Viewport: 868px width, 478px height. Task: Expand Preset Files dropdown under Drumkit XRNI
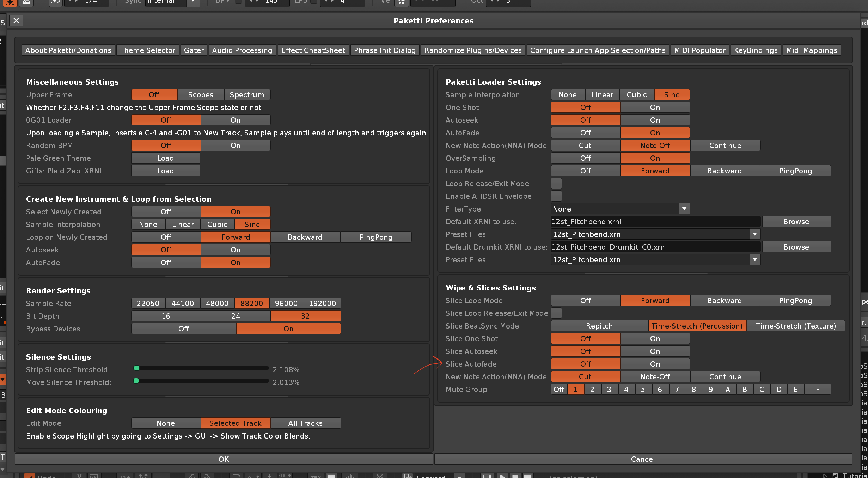point(754,260)
